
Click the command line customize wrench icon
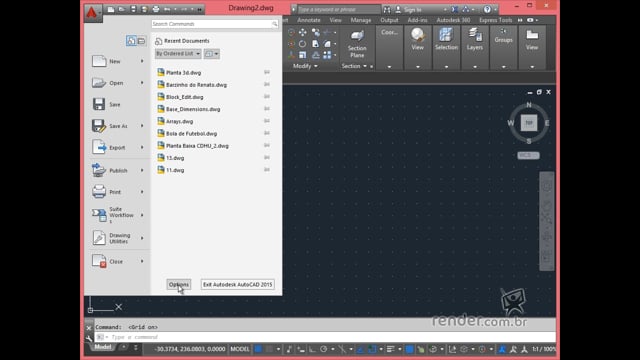89,338
